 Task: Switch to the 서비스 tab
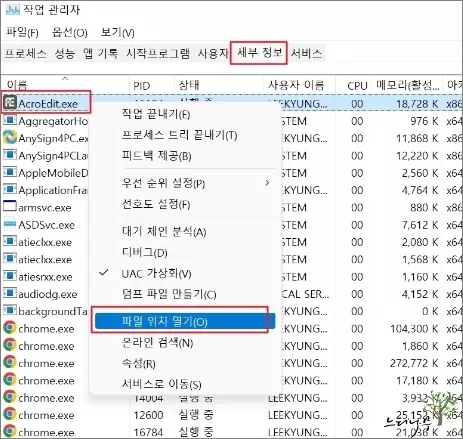pos(306,53)
